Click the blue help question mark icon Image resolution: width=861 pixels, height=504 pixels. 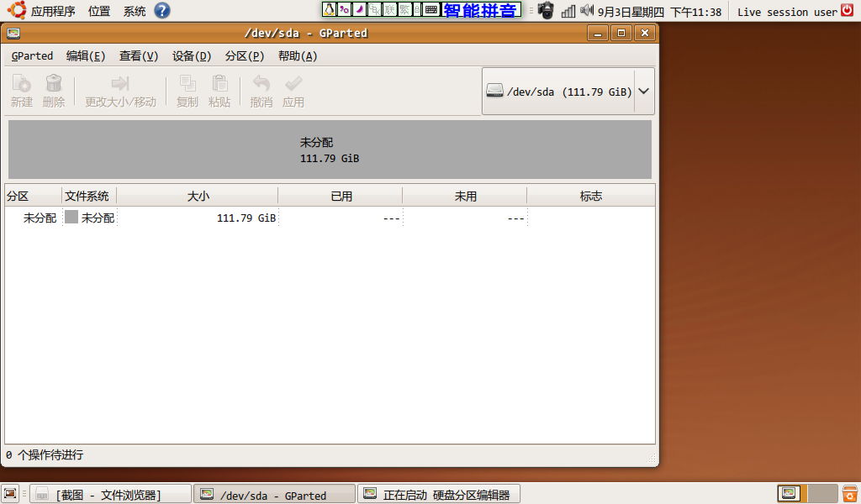click(x=162, y=10)
